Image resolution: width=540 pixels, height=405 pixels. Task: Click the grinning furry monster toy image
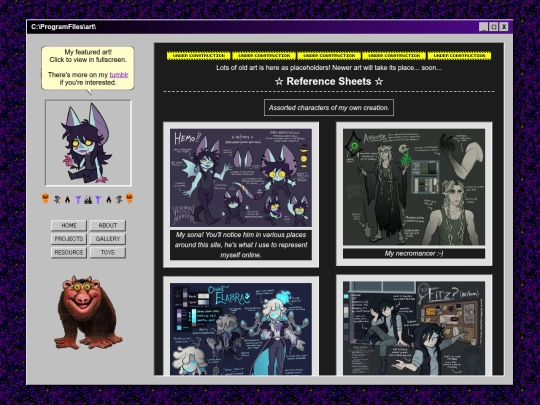(88, 312)
